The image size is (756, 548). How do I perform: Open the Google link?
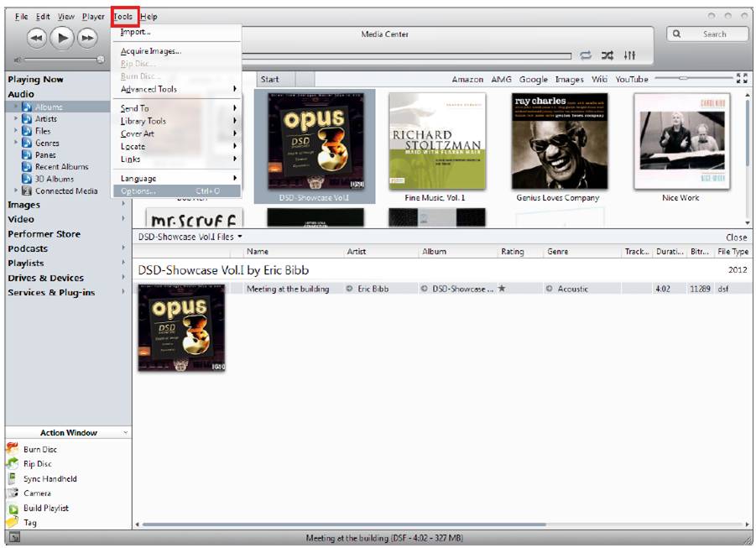534,79
